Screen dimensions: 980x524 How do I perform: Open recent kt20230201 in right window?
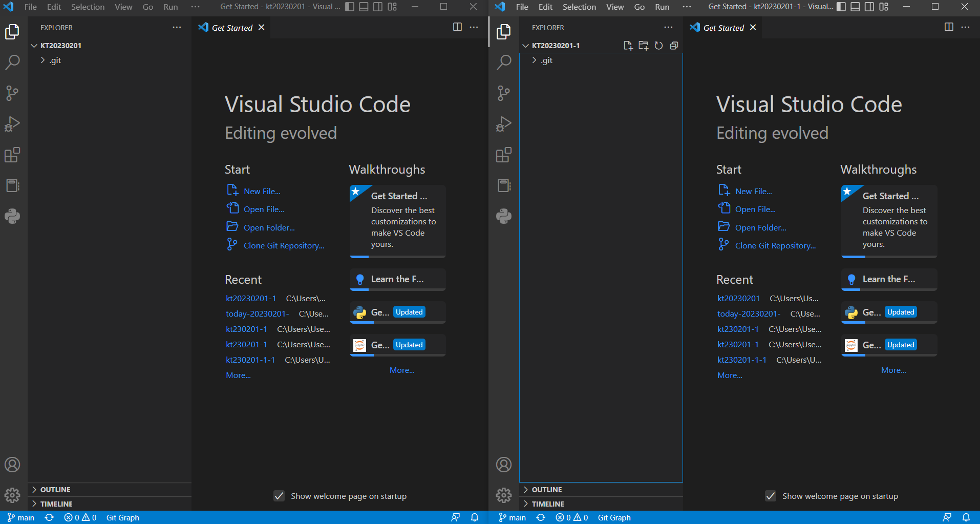738,298
